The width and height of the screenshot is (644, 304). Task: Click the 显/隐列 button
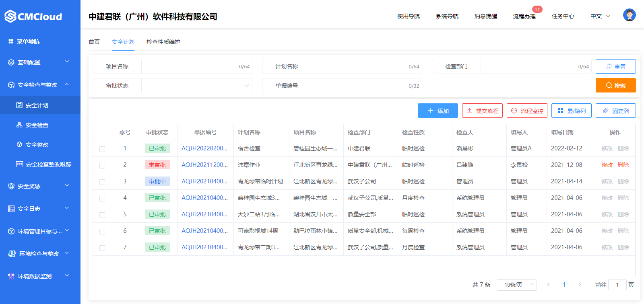[x=572, y=111]
